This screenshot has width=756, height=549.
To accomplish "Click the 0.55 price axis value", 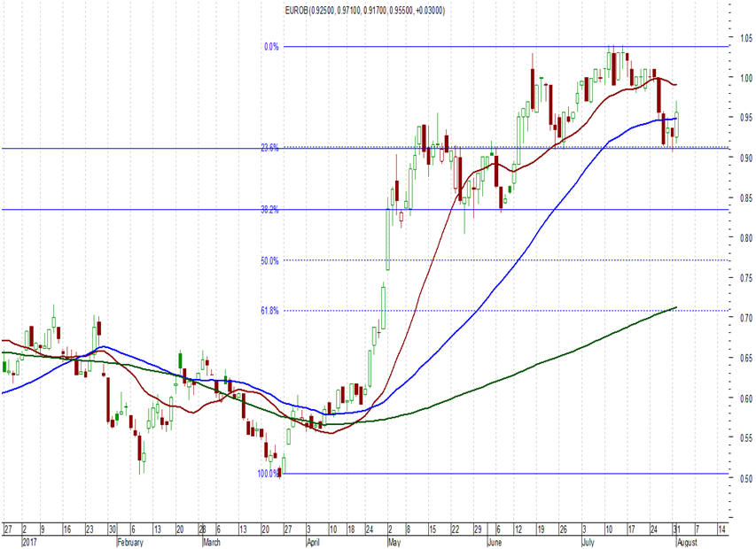I will [746, 437].
